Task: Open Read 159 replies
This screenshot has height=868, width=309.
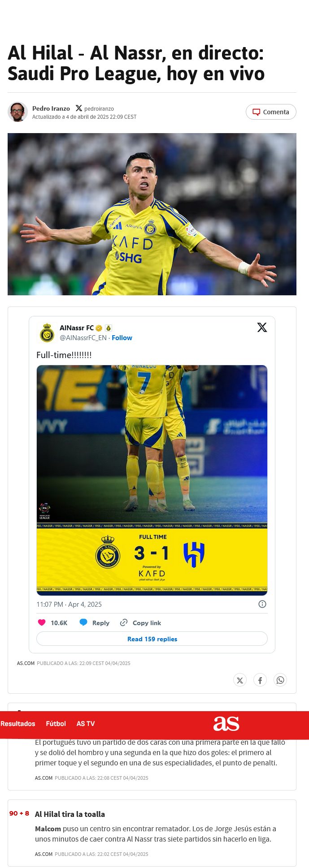Action: (x=152, y=639)
